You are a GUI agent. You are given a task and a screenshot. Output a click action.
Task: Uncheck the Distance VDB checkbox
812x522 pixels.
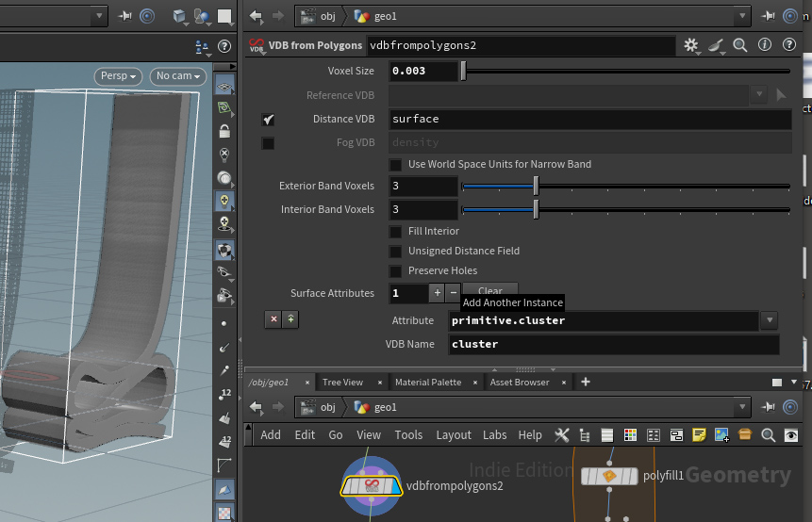(269, 120)
